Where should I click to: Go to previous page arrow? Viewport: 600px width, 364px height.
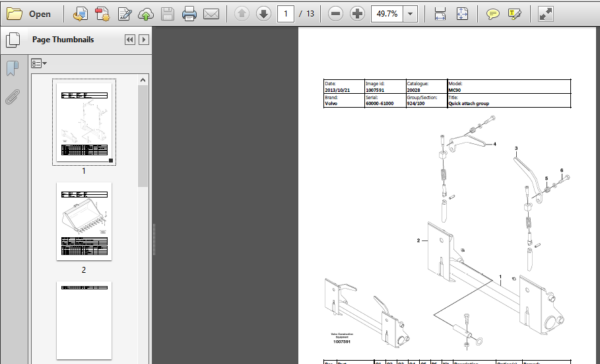[241, 14]
